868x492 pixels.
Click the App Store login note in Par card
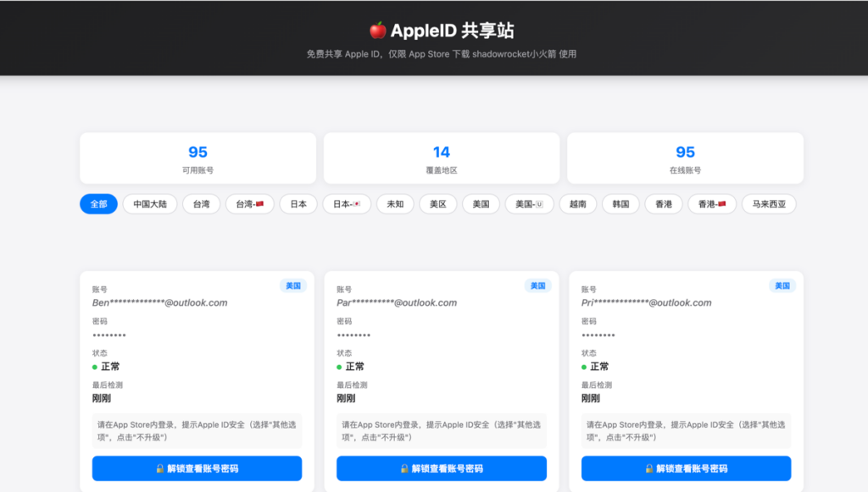coord(442,431)
